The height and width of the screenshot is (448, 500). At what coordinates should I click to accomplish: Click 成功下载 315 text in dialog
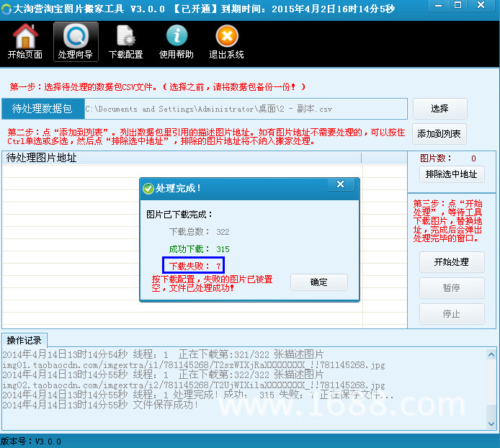click(199, 249)
